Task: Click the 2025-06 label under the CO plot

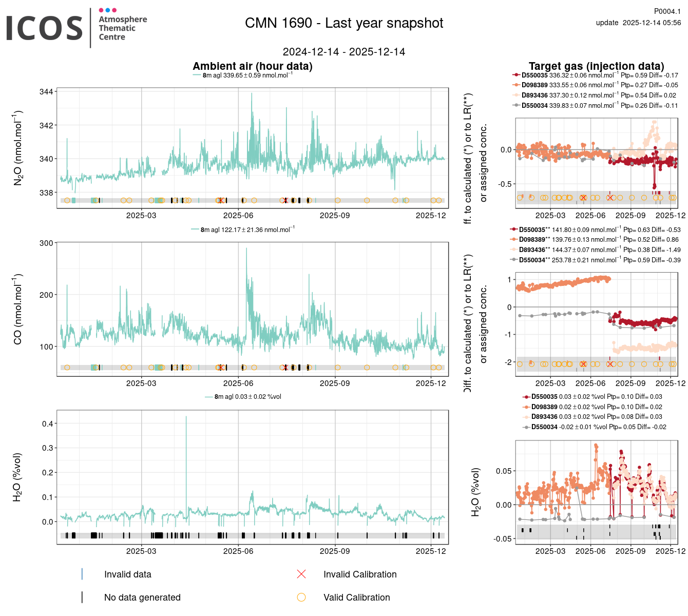Action: point(238,383)
